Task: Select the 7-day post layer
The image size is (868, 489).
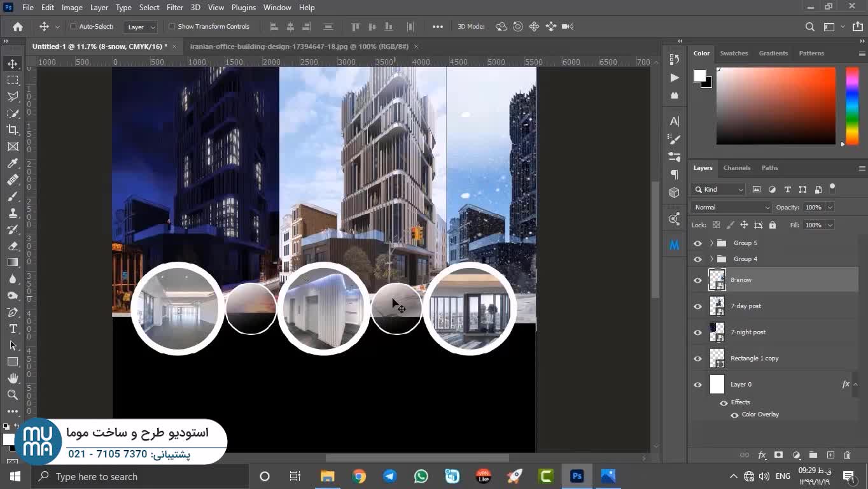Action: (x=746, y=306)
